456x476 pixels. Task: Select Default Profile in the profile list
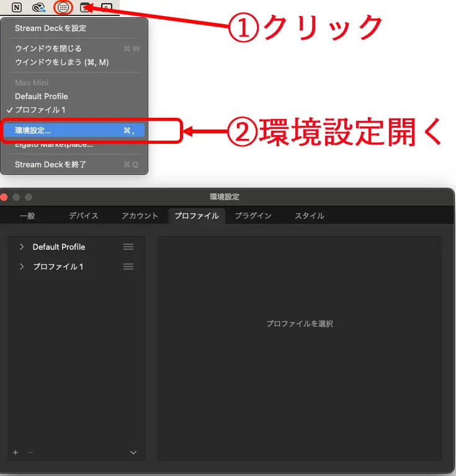point(59,247)
